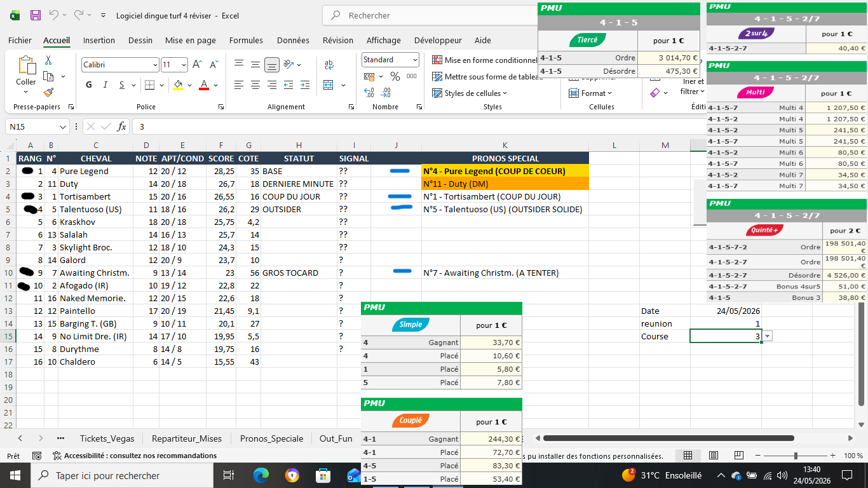The height and width of the screenshot is (488, 868).
Task: Apply the yellow fill bucket color
Action: [178, 85]
